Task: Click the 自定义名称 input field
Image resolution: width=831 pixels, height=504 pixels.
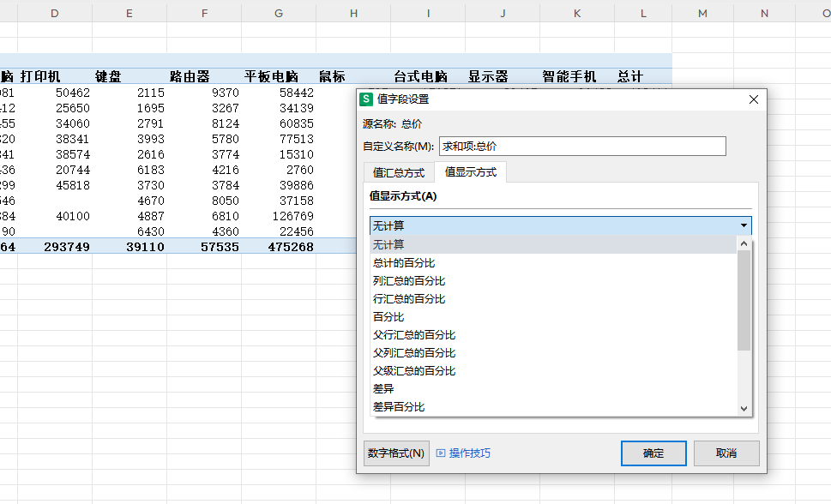Action: click(581, 147)
